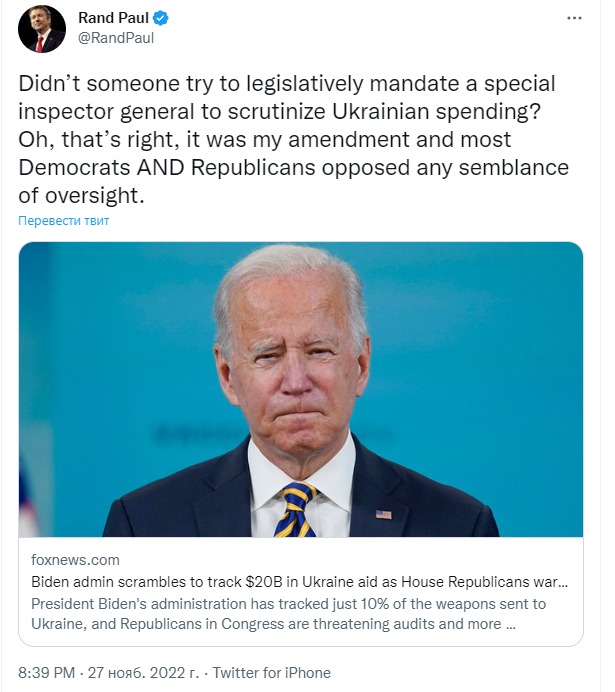Click the striped tie in the photo
This screenshot has height=692, width=615.
[295, 510]
